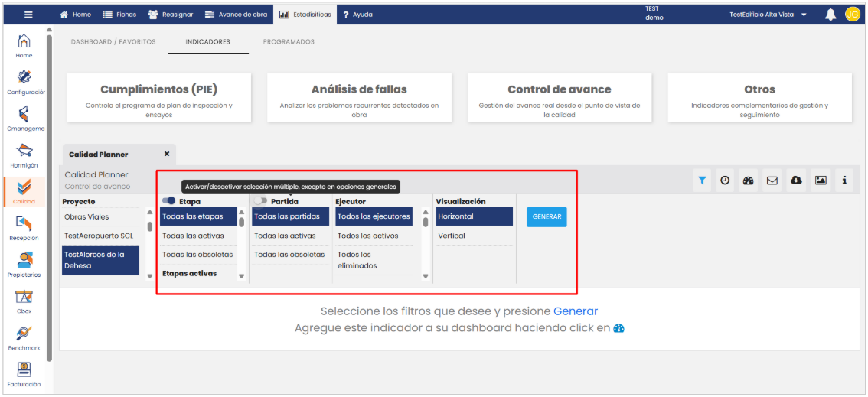This screenshot has width=868, height=397.
Task: Open the info icon in indicator toolbar
Action: [x=844, y=181]
